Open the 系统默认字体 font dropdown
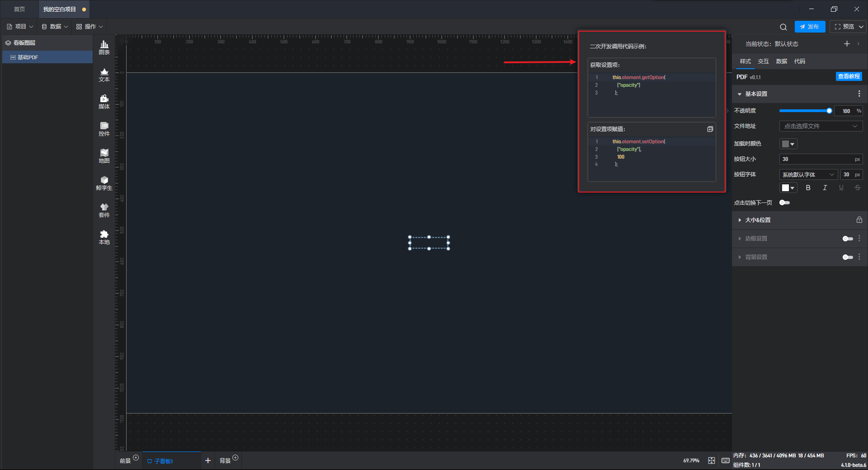The height and width of the screenshot is (470, 868). coord(808,174)
